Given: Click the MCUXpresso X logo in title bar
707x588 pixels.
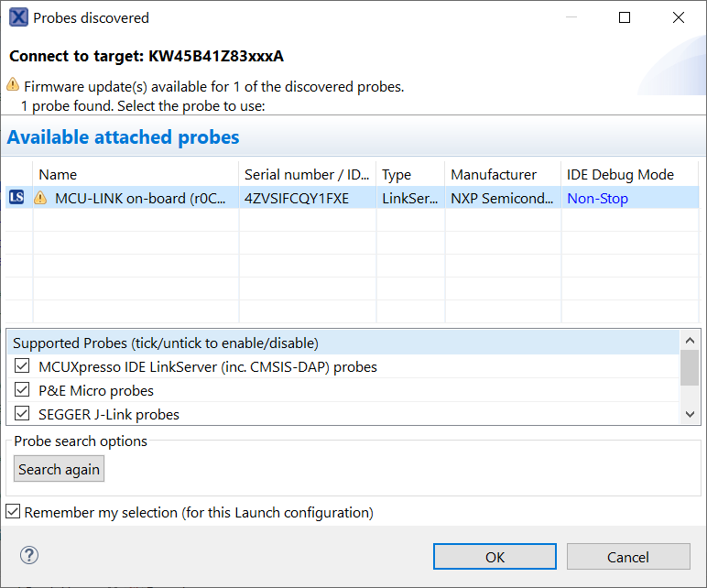Looking at the screenshot, I should [x=17, y=17].
